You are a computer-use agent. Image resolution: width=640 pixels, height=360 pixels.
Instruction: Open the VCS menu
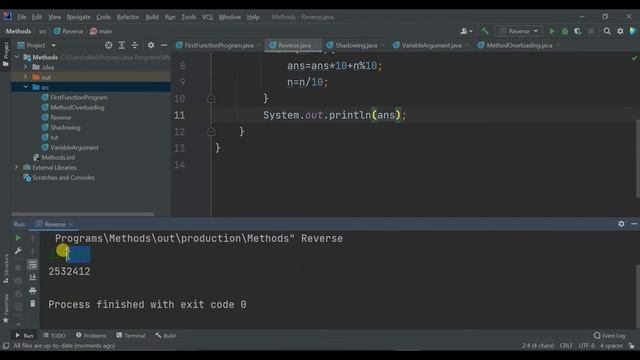pyautogui.click(x=207, y=17)
